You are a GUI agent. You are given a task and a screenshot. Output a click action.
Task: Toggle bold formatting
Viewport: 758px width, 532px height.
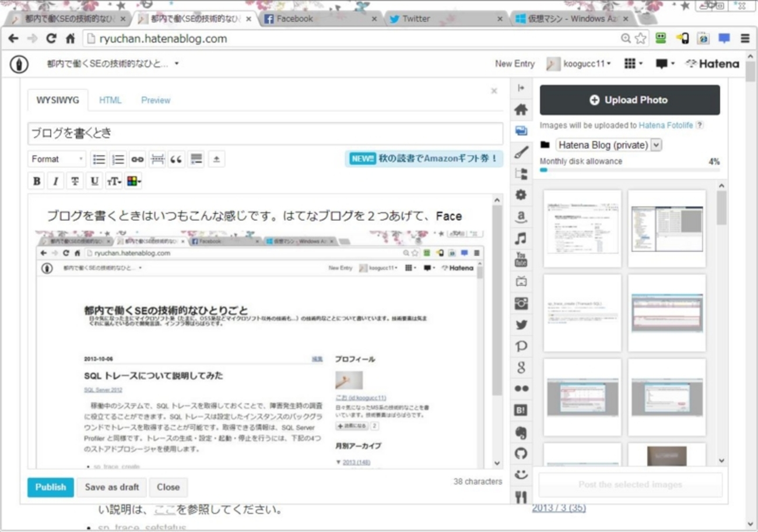tap(37, 181)
